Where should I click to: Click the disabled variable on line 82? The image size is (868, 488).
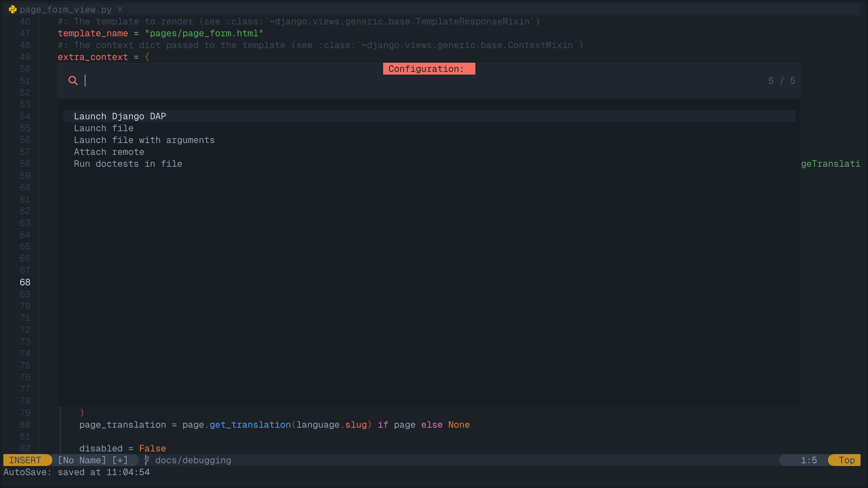(x=101, y=448)
